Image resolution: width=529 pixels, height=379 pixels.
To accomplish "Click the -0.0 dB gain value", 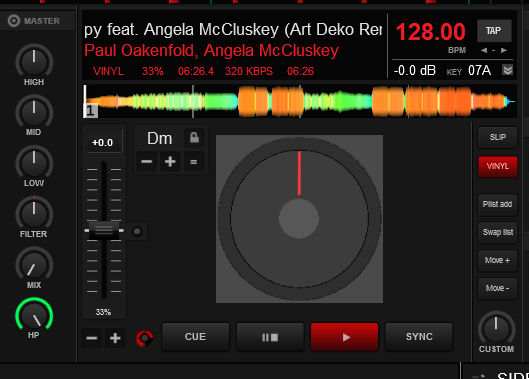I will click(415, 71).
